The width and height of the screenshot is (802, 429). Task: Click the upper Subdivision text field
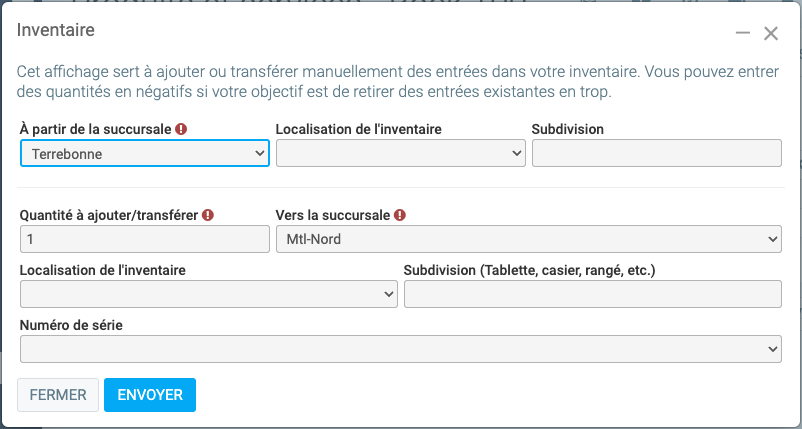pos(656,153)
